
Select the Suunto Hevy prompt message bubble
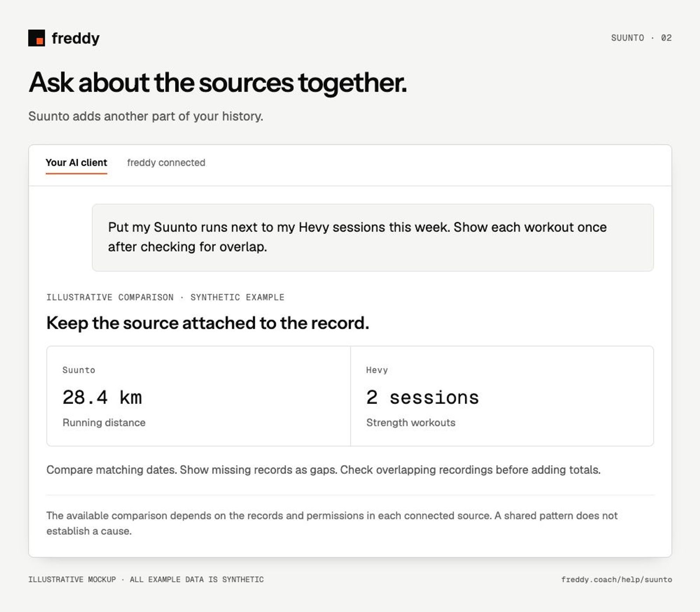click(373, 237)
